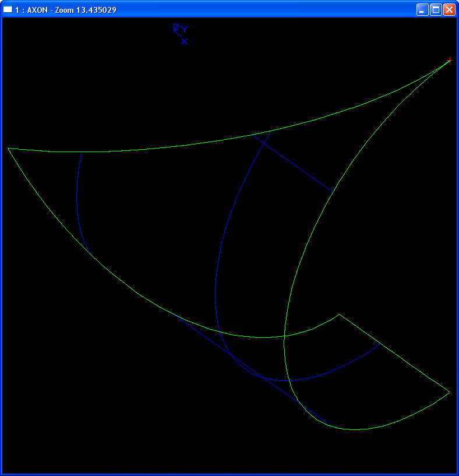Select the short blue straight segment near top
Viewport: 459px width, 476px height.
coord(291,161)
